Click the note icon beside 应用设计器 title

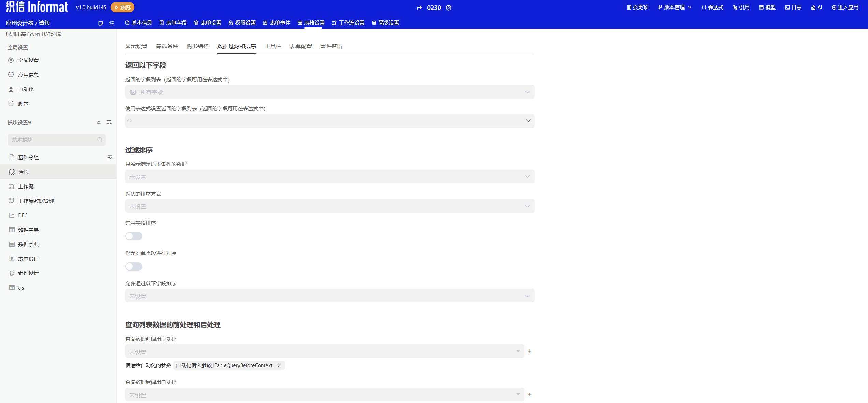[100, 23]
